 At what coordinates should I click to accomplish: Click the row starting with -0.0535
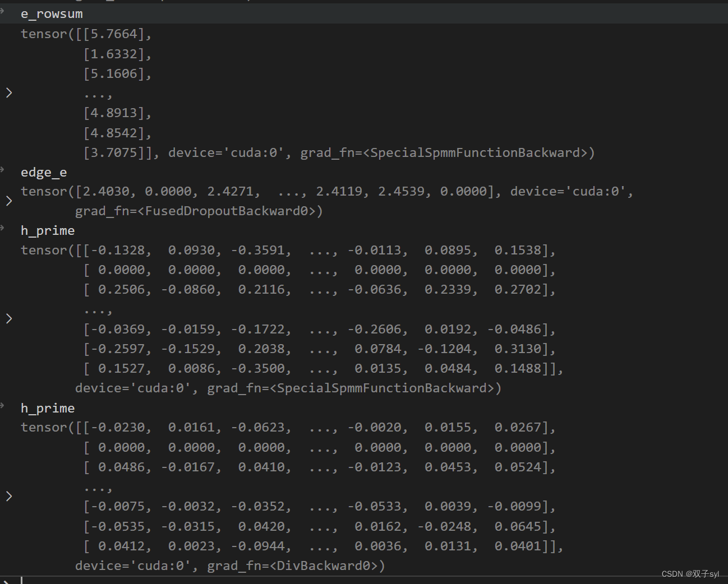[320, 527]
